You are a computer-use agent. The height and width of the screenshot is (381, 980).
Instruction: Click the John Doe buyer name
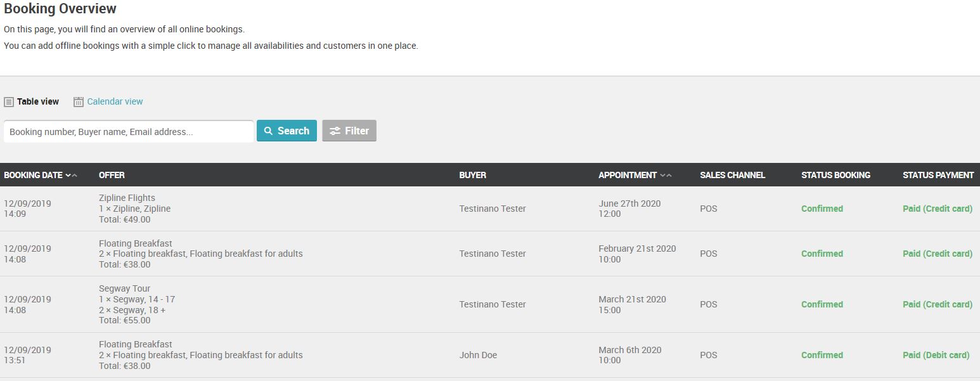pyautogui.click(x=478, y=355)
